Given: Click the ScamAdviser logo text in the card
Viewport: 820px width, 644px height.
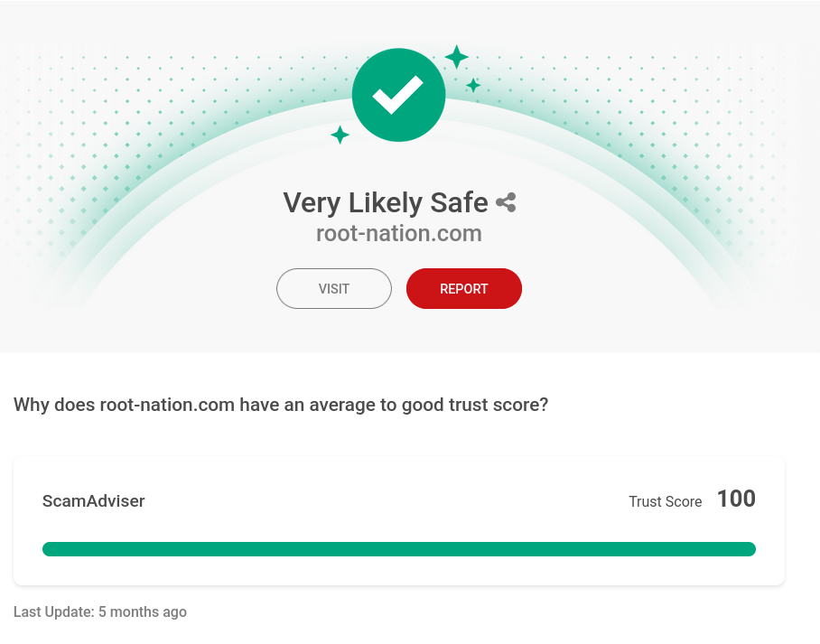Looking at the screenshot, I should [x=93, y=501].
